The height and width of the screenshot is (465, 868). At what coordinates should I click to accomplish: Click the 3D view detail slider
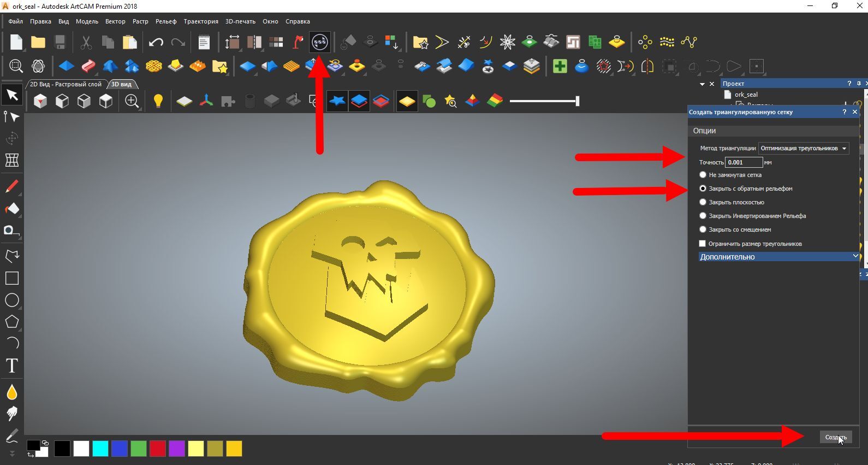click(x=544, y=101)
